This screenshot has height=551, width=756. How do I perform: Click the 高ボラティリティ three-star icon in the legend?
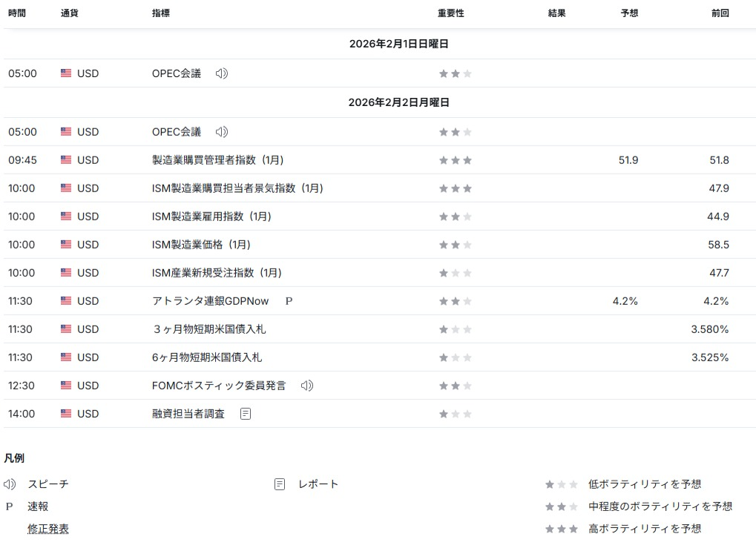click(561, 529)
